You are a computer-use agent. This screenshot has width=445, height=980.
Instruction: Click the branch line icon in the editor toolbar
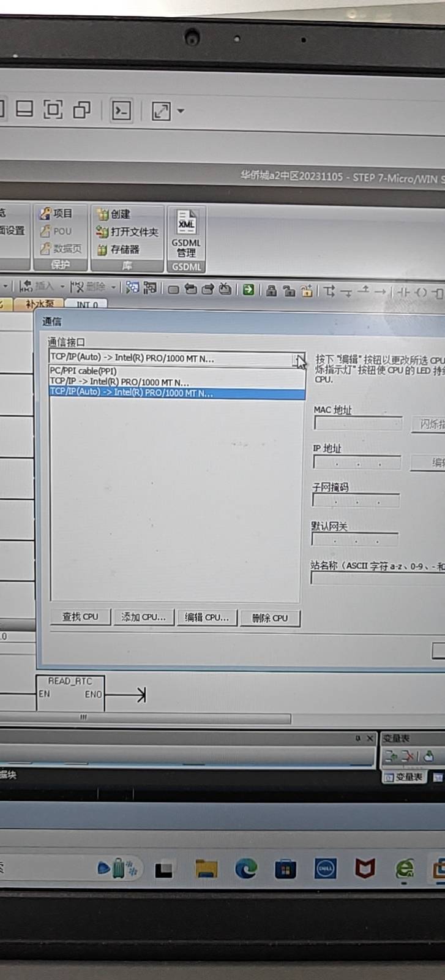(330, 291)
